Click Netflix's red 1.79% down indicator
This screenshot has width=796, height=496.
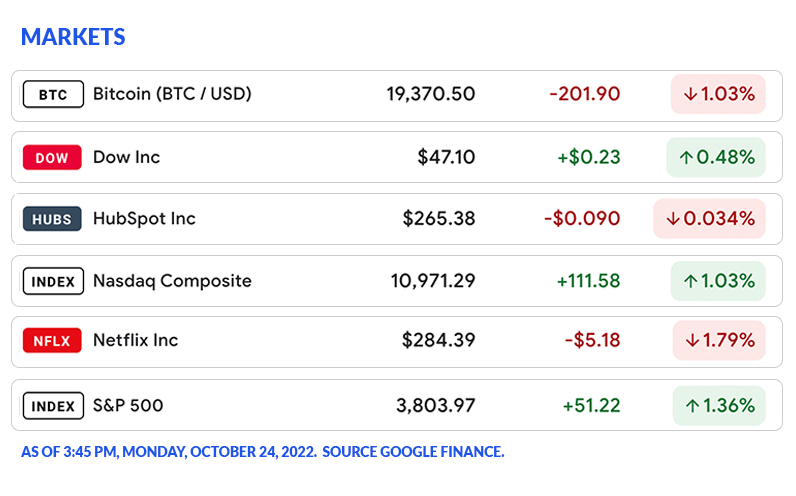[x=719, y=341]
